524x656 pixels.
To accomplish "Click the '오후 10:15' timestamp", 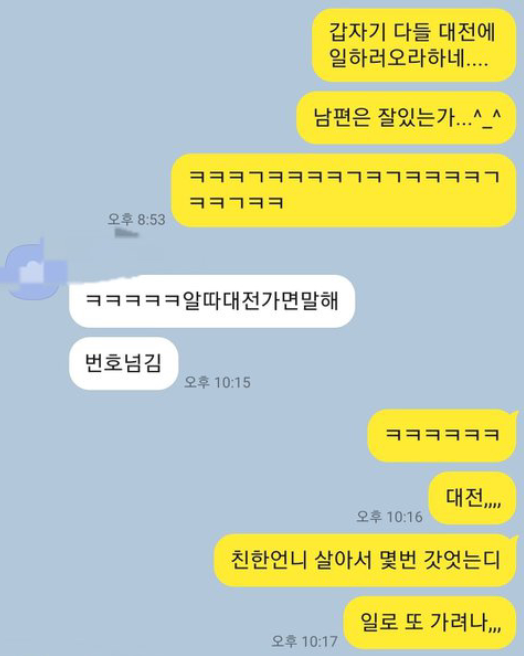I will click(x=217, y=382).
